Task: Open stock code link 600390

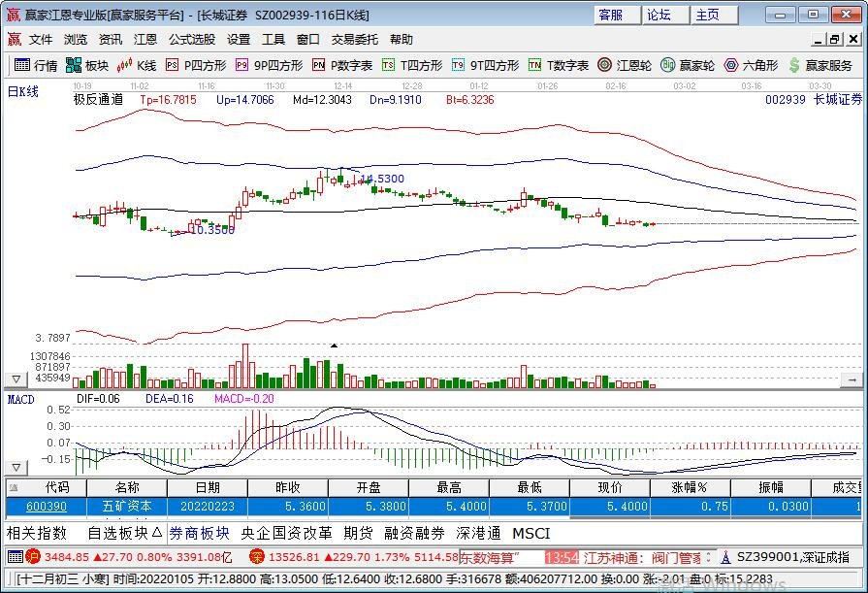Action: pyautogui.click(x=47, y=506)
